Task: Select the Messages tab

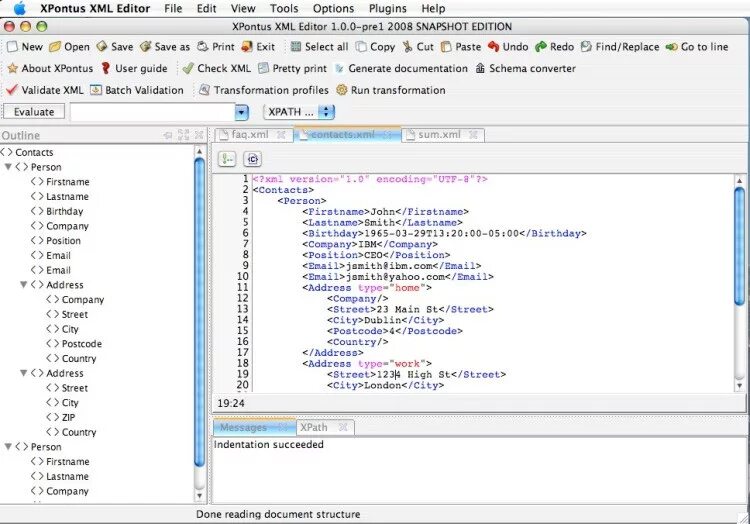Action: coord(243,427)
